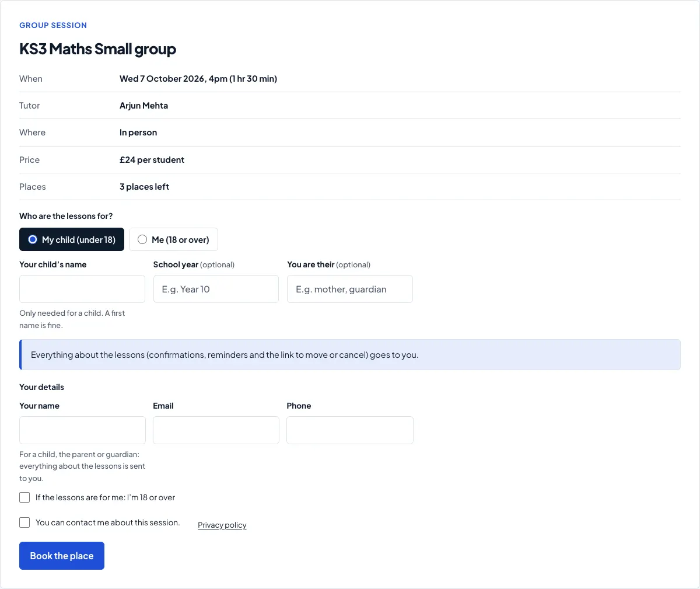Screen dimensions: 700x589
Task: Click the "Tutor" row label
Action: pyautogui.click(x=30, y=106)
